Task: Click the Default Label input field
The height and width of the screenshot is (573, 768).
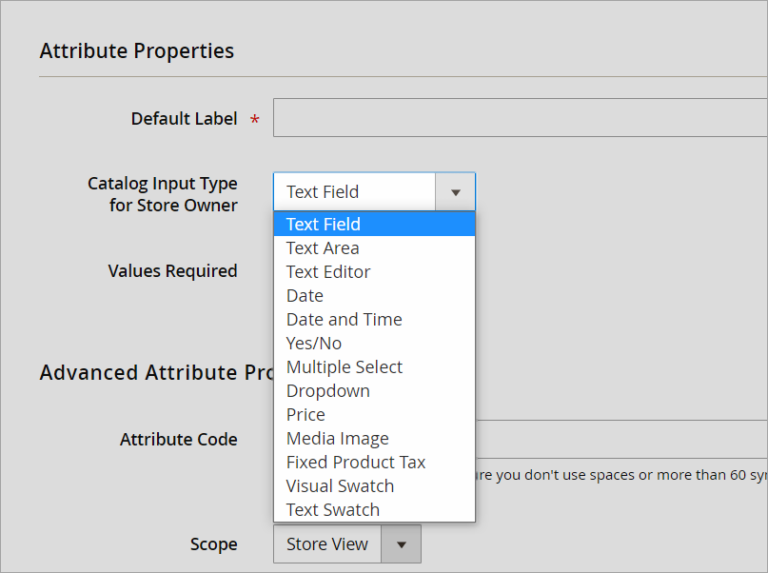Action: pyautogui.click(x=520, y=118)
